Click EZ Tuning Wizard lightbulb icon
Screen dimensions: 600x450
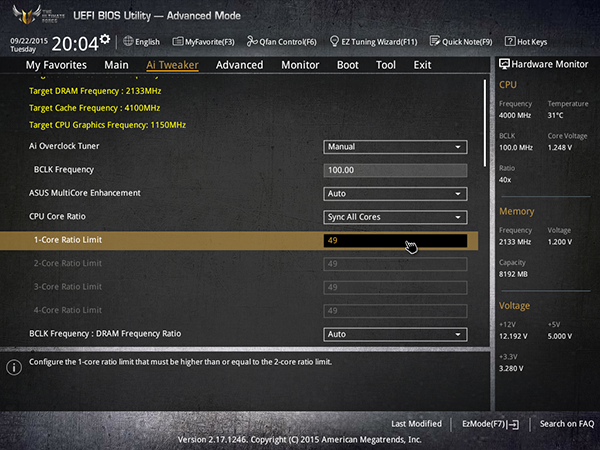click(334, 41)
